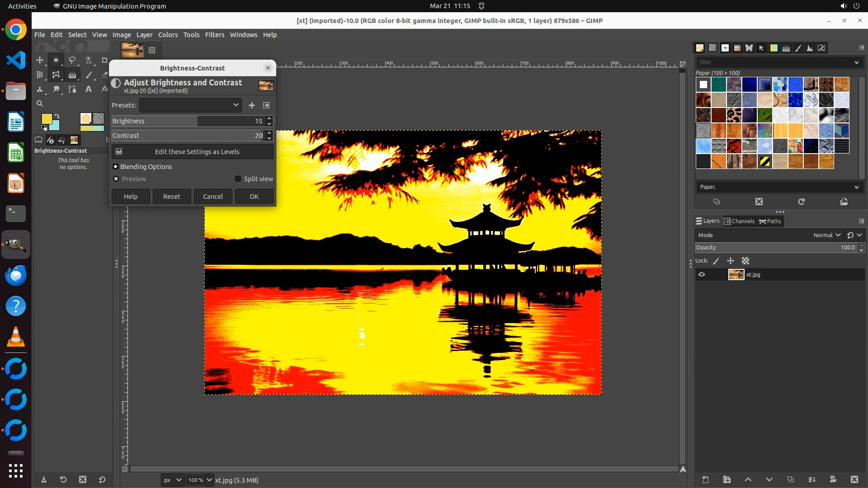This screenshot has height=488, width=868.
Task: Open the Presets dropdown
Action: [x=190, y=105]
